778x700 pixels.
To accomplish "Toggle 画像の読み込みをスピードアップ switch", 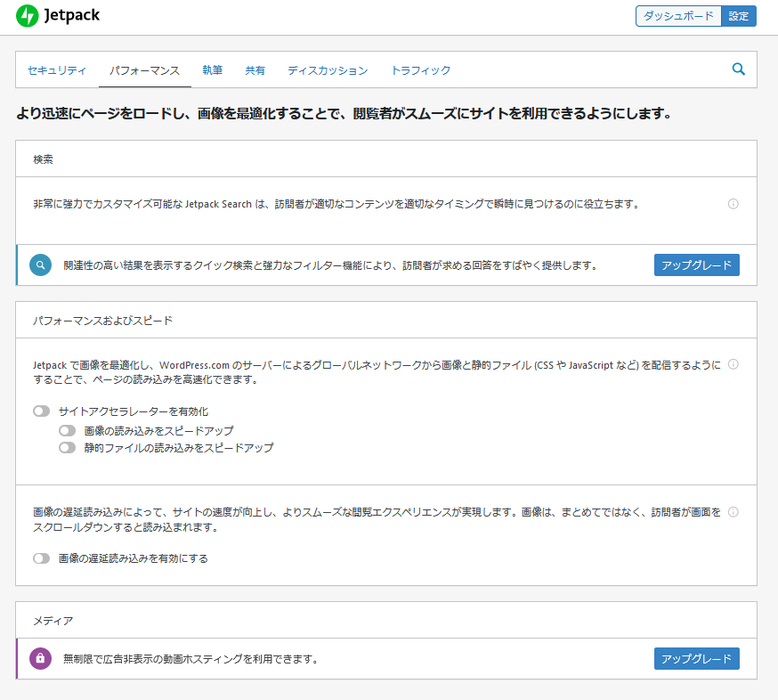I will pyautogui.click(x=67, y=430).
